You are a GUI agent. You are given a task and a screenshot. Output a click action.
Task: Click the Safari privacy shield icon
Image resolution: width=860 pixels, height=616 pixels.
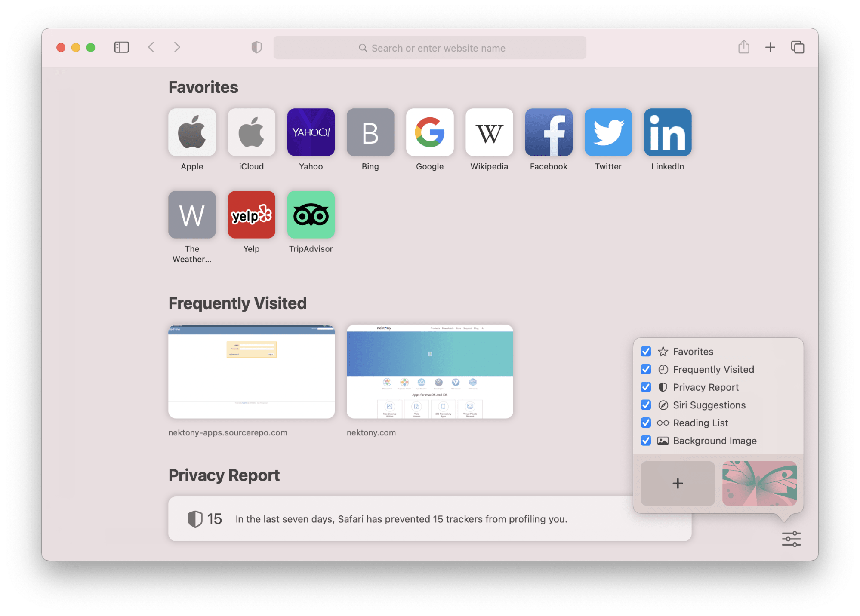[x=257, y=47]
